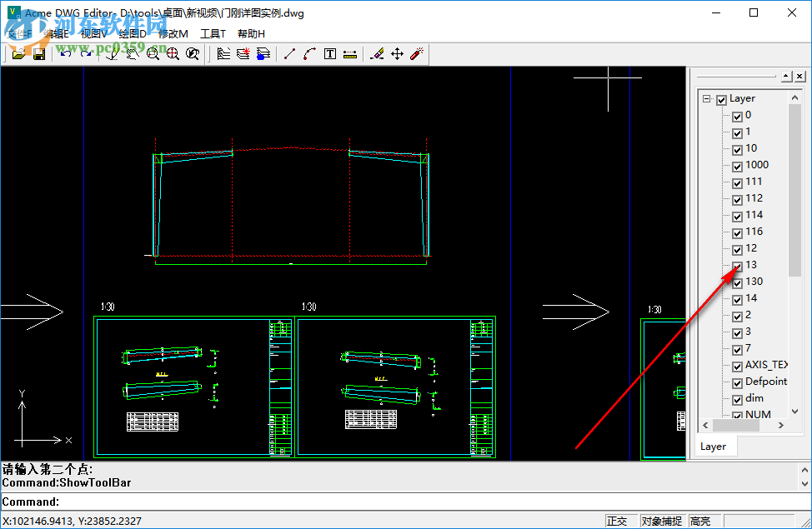The width and height of the screenshot is (812, 529).
Task: Open the 视图V menu dropdown
Action: tap(94, 33)
